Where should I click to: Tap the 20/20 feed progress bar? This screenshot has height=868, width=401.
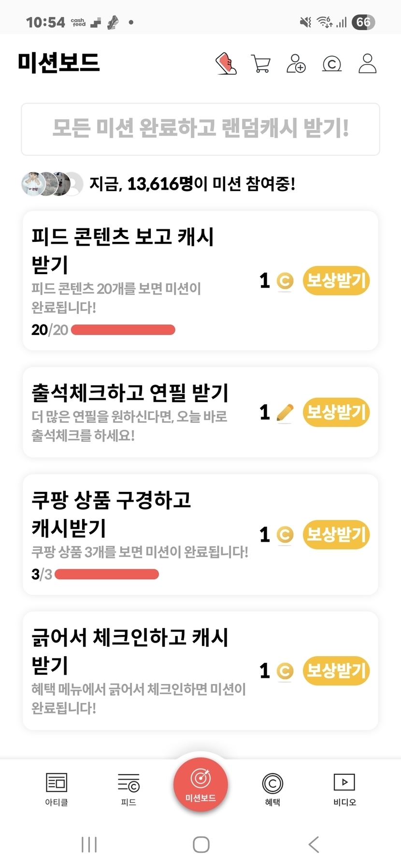123,330
